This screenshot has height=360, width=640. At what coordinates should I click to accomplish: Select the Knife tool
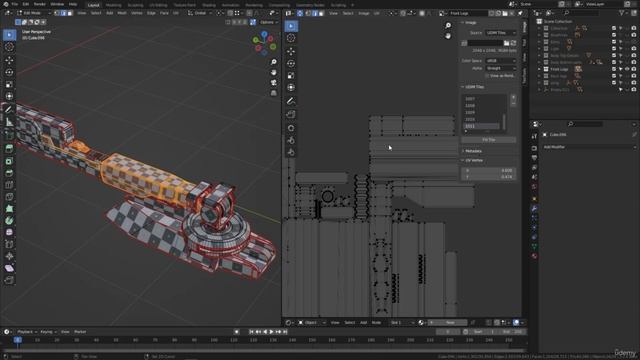click(9, 197)
